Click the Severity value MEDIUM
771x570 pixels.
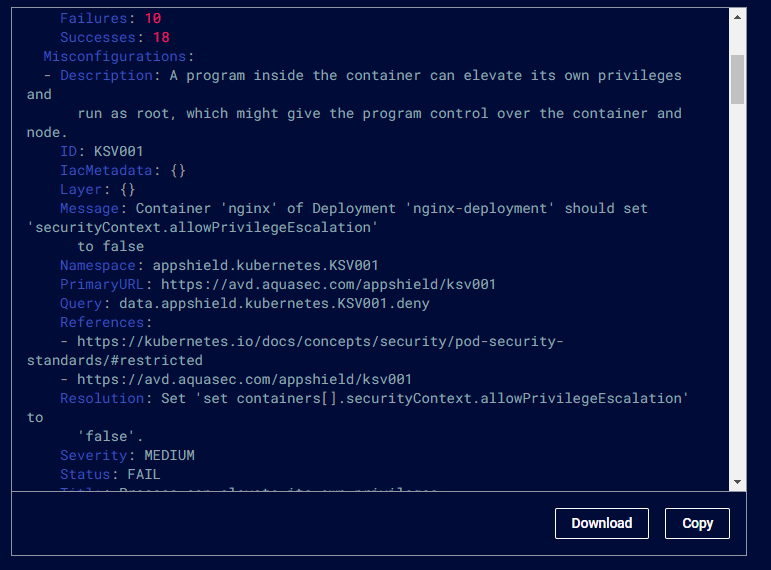169,455
